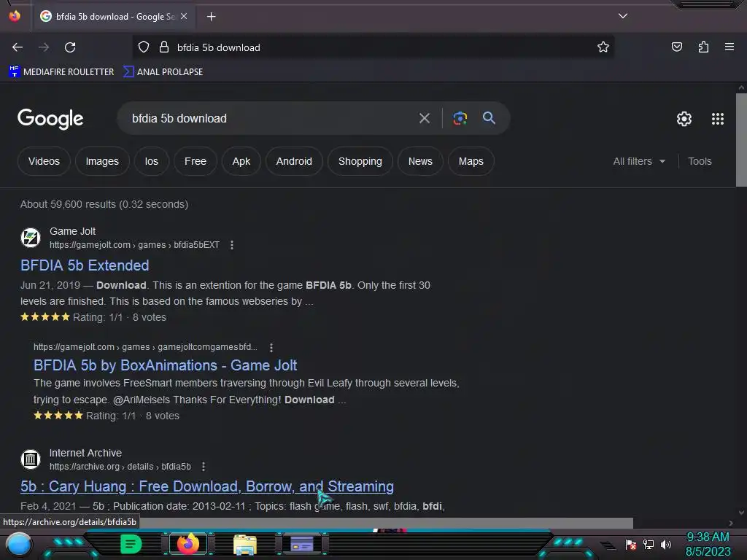Screen dimensions: 747x560
Task: Open the Save to Pocket icon
Action: click(x=676, y=47)
